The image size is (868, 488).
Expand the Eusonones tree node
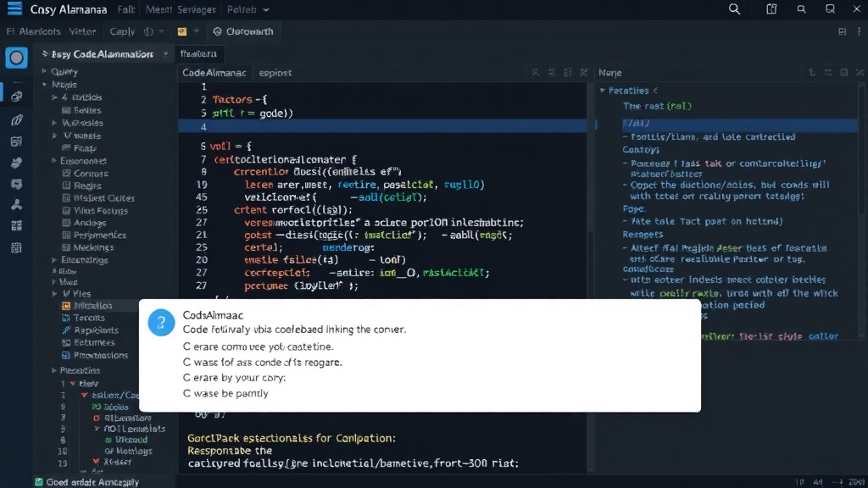[x=54, y=161]
